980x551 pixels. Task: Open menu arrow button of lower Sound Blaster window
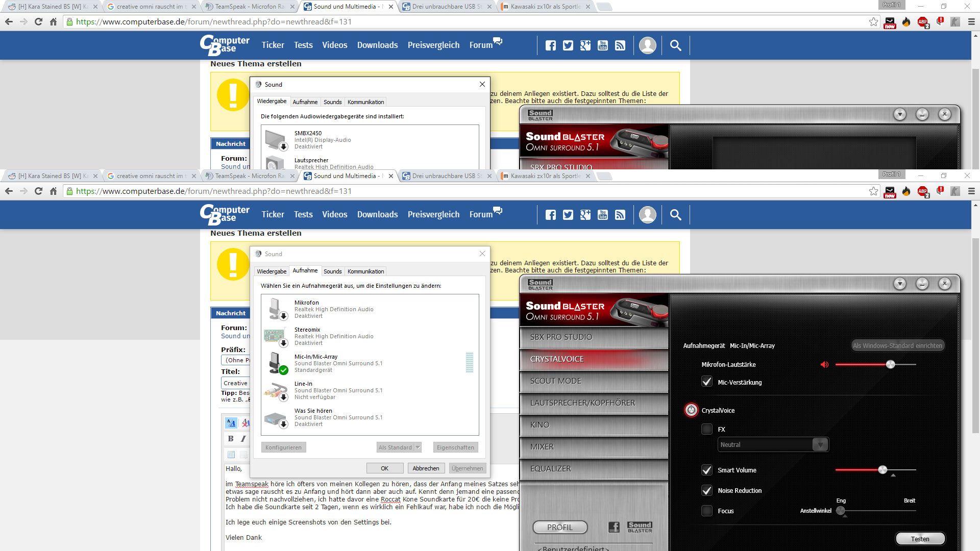coord(900,284)
